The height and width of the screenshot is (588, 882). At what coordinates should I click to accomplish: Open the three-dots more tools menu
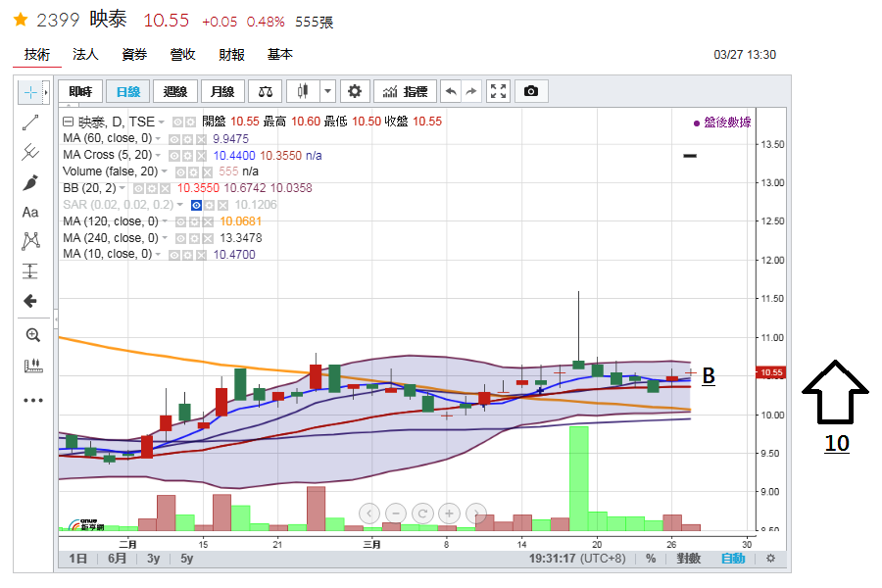33,400
